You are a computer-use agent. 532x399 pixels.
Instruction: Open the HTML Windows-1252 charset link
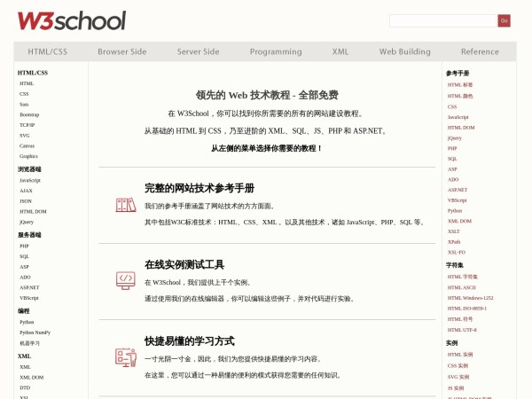pyautogui.click(x=470, y=298)
